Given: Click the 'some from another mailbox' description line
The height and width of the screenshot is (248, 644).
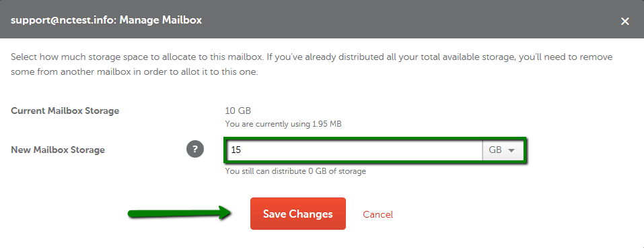Looking at the screenshot, I should 135,72.
